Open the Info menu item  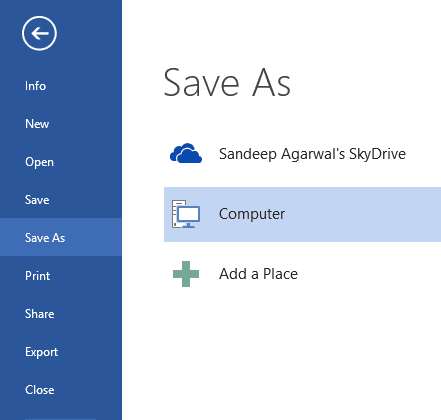[x=61, y=86]
